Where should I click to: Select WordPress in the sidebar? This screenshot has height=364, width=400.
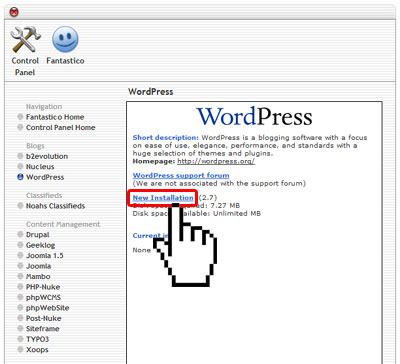click(45, 177)
